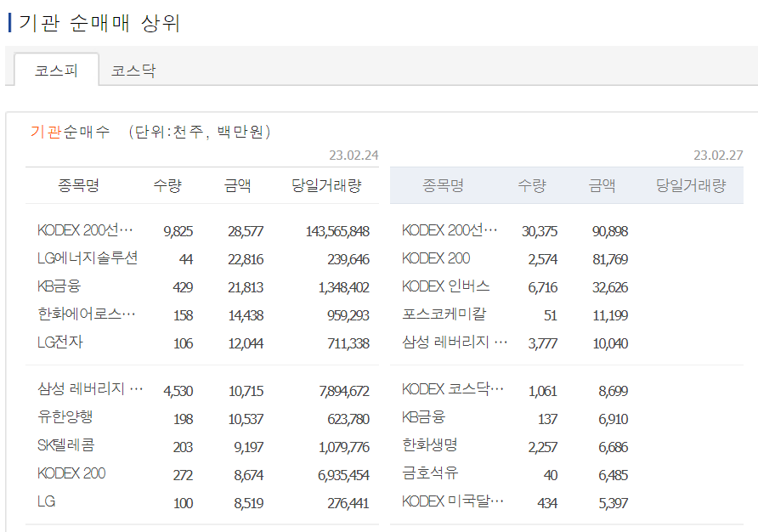Click quantity value 9,825

pyautogui.click(x=178, y=232)
